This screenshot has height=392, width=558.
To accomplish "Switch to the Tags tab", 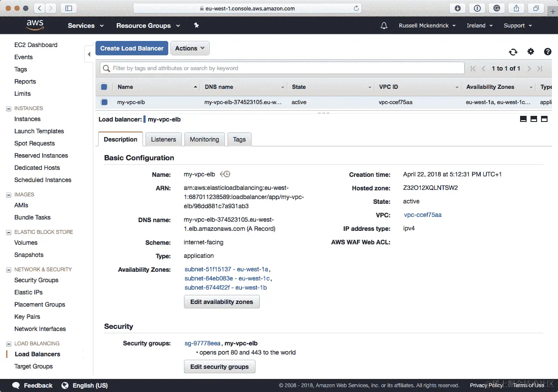I will [x=239, y=139].
